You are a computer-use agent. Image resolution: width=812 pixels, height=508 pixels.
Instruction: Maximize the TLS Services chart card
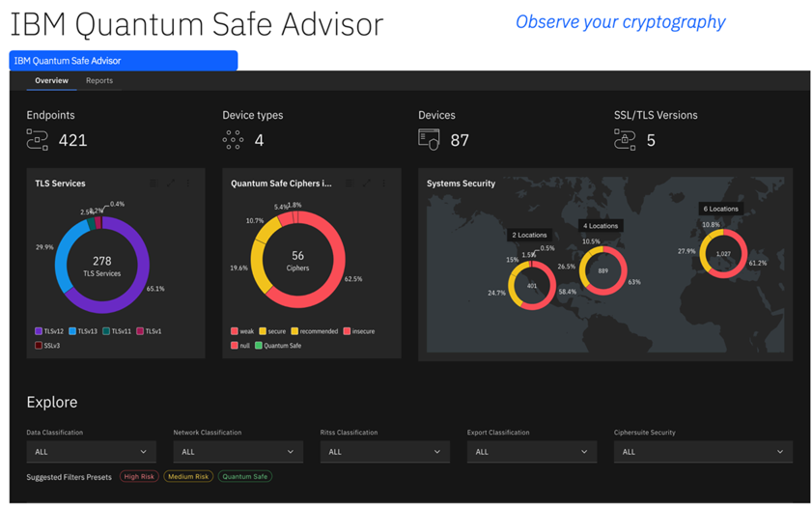click(171, 183)
